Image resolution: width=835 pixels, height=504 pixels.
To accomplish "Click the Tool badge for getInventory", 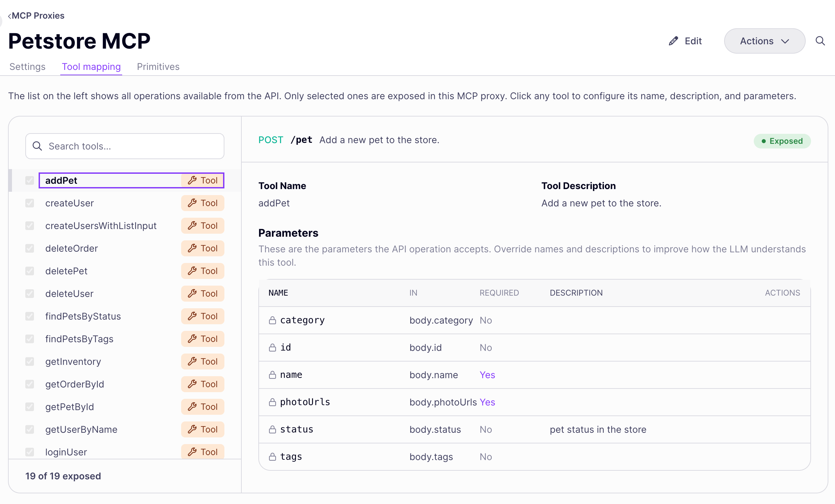I will coord(202,362).
